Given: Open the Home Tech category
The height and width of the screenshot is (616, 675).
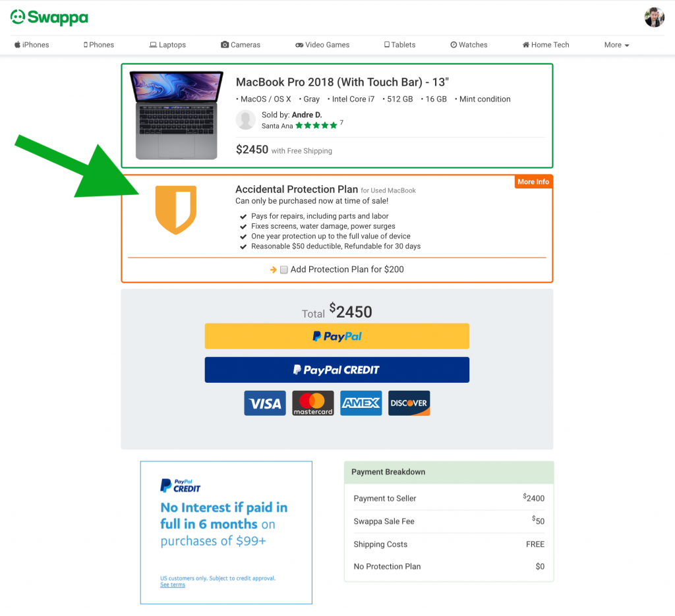Looking at the screenshot, I should (x=545, y=45).
